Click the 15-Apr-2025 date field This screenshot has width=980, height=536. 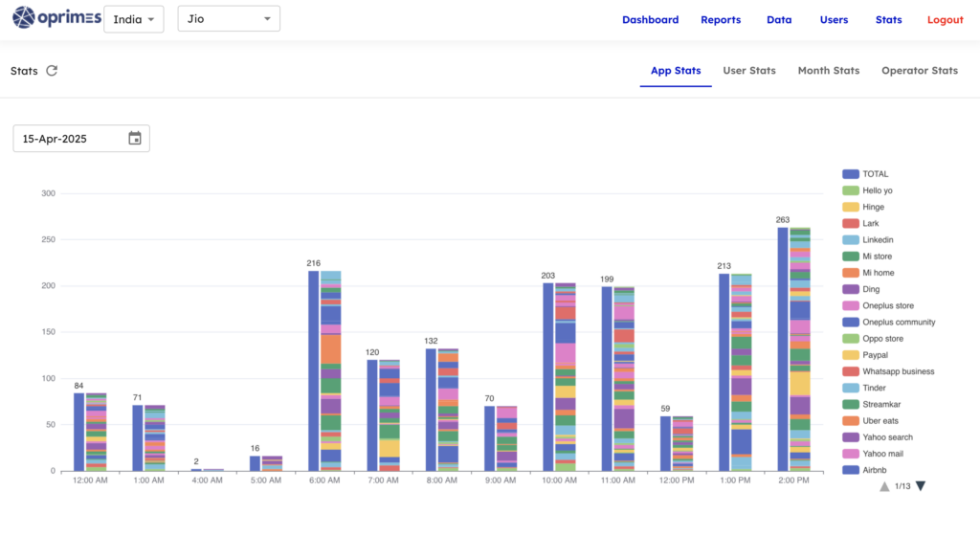(x=81, y=138)
